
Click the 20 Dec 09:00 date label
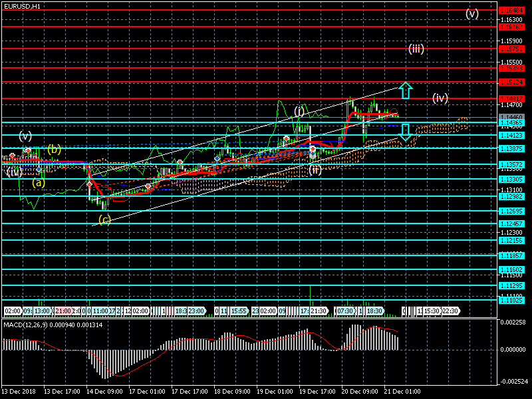[359, 392]
